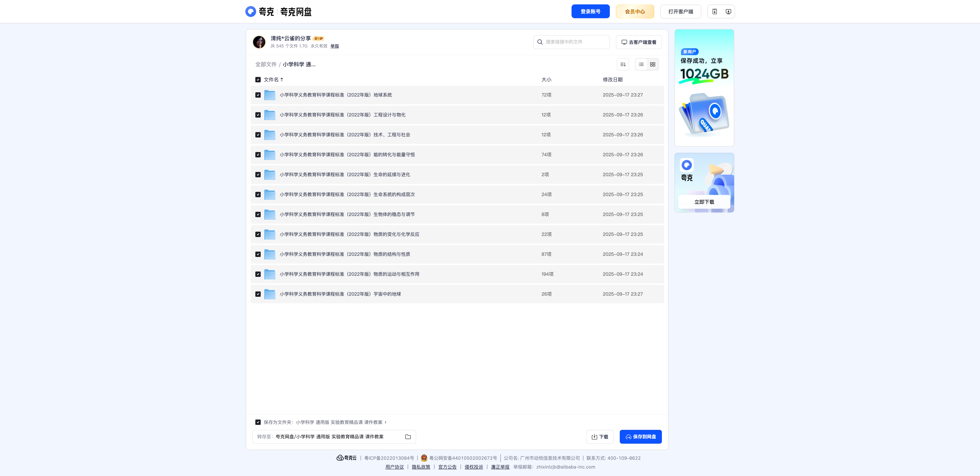Sort by 文件名 column arrow
The height and width of the screenshot is (476, 980).
[282, 79]
